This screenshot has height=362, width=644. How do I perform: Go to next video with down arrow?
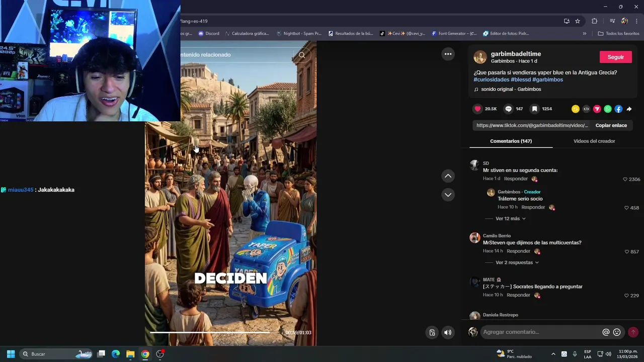coord(448,195)
